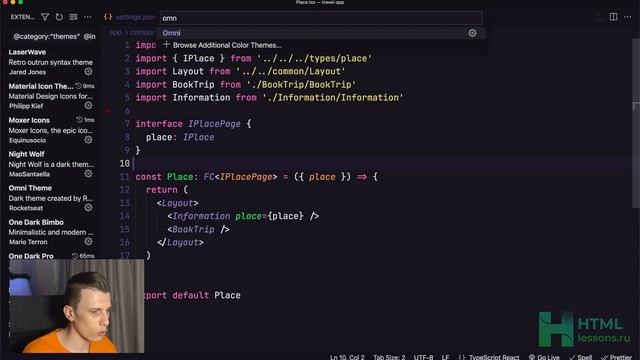Split the editor to the right
Screen dimensions: 640x360
pyautogui.click(x=613, y=17)
